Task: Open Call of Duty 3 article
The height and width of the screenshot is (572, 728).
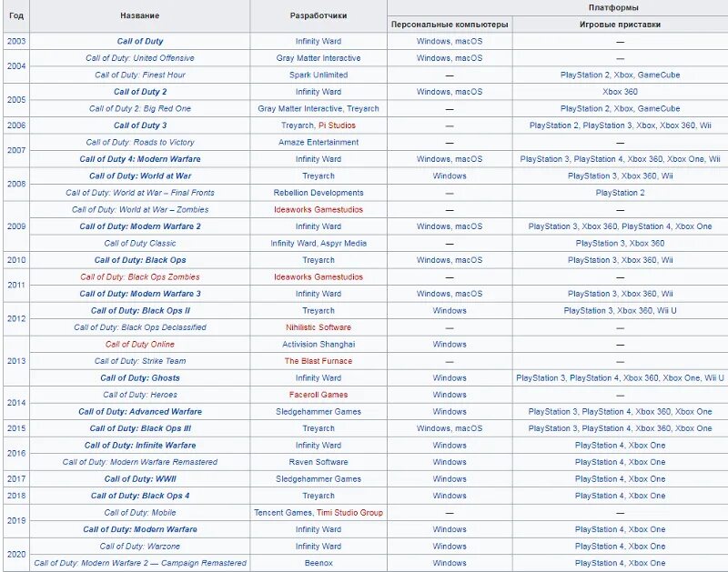Action: click(140, 125)
